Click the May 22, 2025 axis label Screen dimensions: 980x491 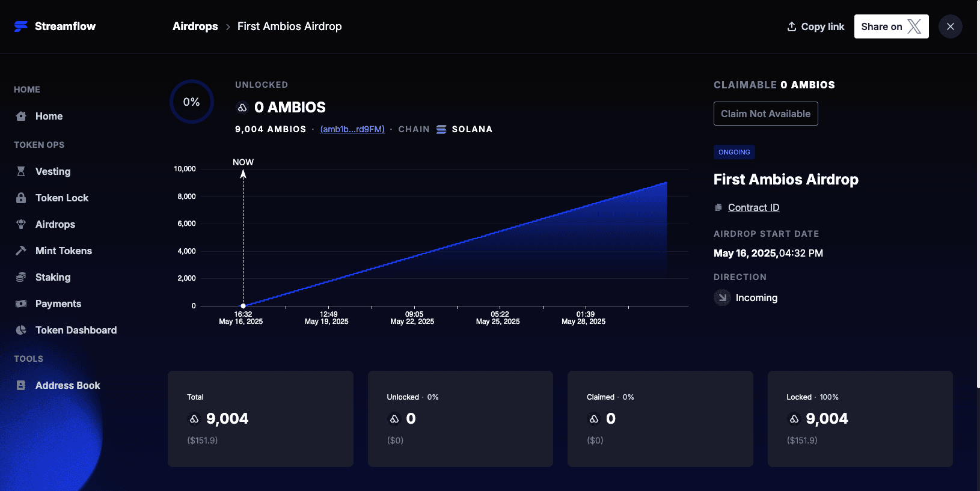point(412,322)
